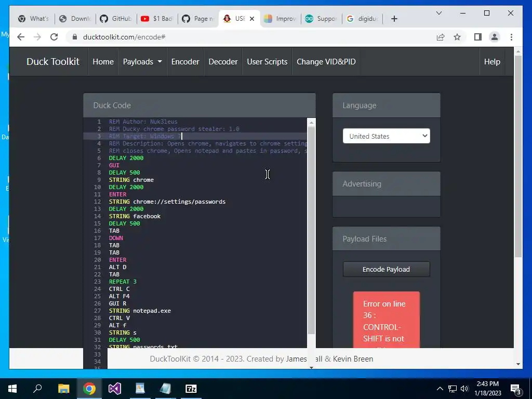This screenshot has height=399, width=532.
Task: Click the red error message box
Action: point(386,320)
